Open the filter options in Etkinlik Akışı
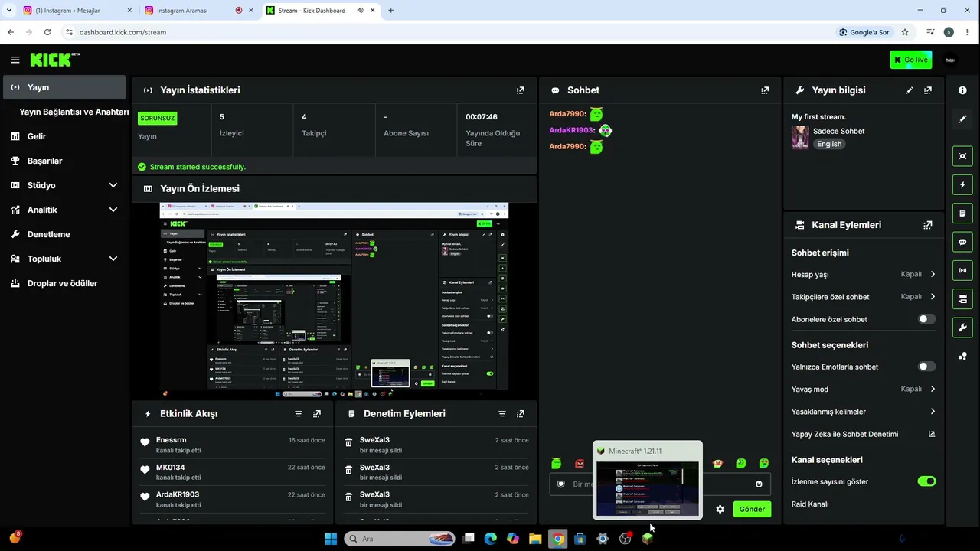980x551 pixels. tap(299, 414)
